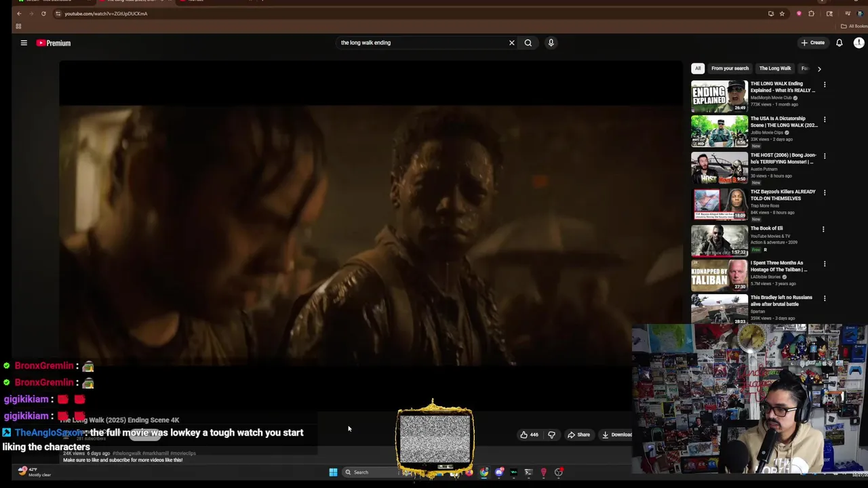Download the video

coord(616,435)
